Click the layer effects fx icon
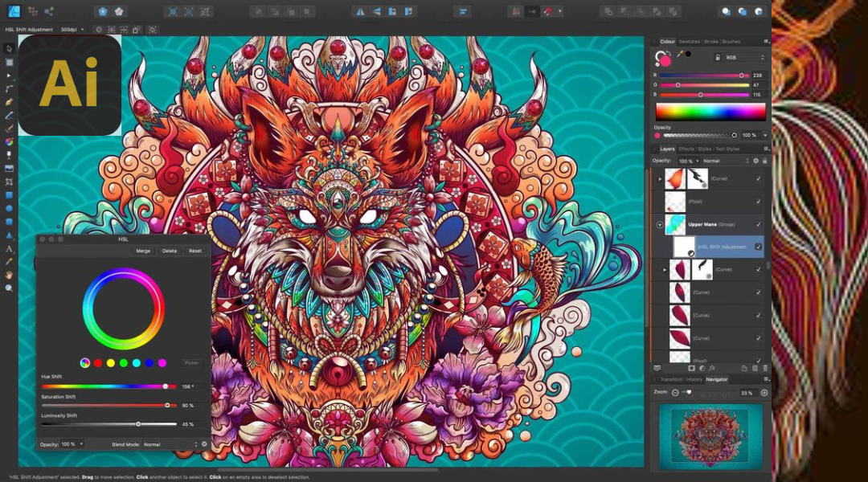The width and height of the screenshot is (868, 482). tap(712, 368)
